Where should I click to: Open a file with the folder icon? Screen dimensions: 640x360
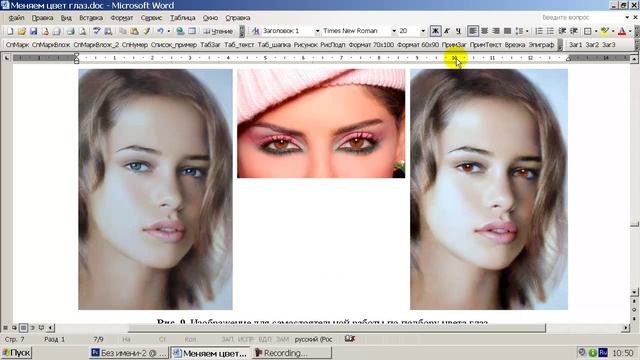22,31
